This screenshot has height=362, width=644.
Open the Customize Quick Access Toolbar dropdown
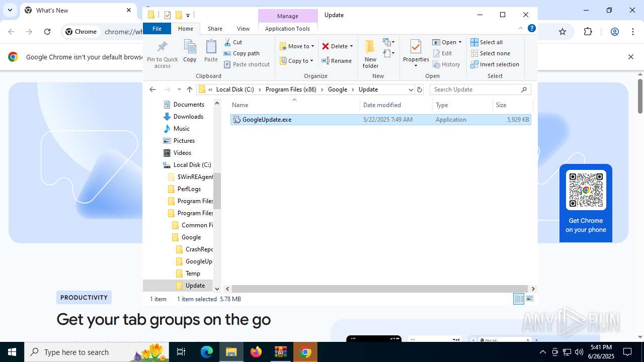click(188, 15)
